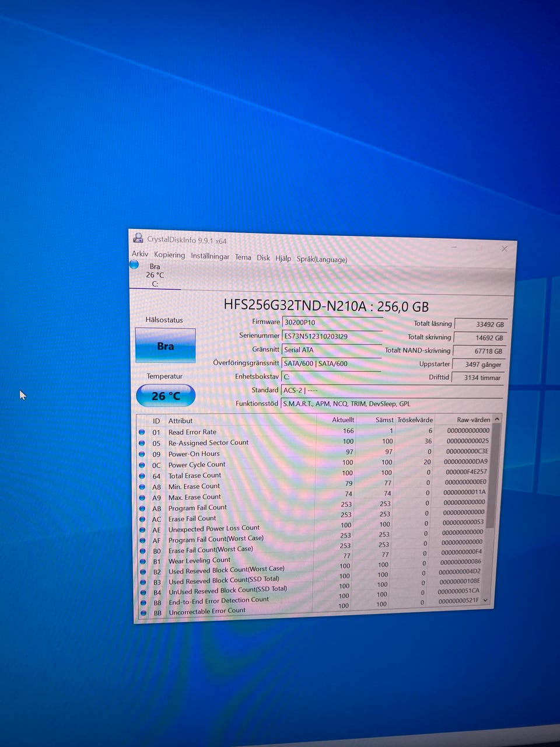Image resolution: width=560 pixels, height=747 pixels.
Task: Click the status icon of Program Fail Count(Worst Case)
Action: (x=143, y=540)
